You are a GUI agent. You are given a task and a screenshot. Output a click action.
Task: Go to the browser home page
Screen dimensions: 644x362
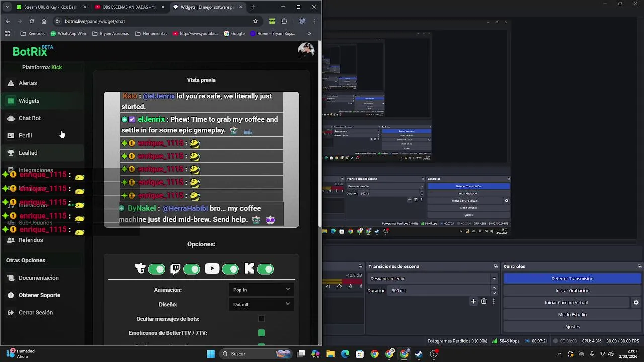44,21
